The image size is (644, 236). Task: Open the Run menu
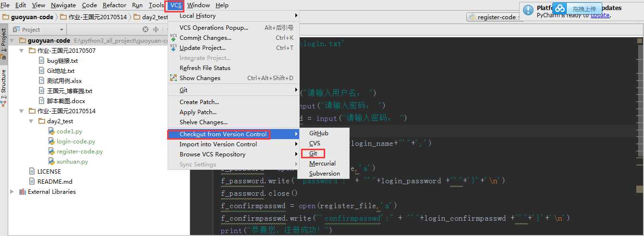click(x=137, y=5)
